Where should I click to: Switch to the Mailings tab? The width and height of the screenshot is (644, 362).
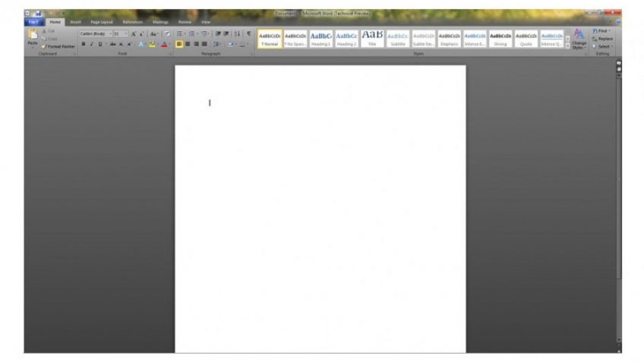pos(160,22)
